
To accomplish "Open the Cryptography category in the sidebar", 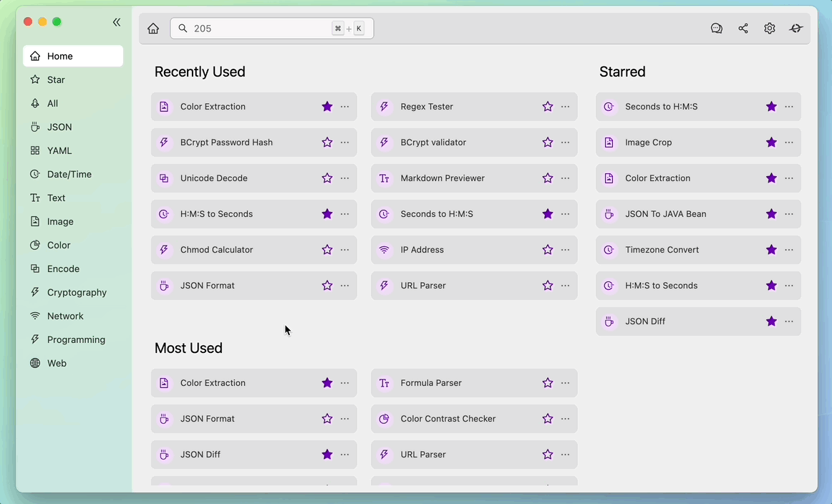I will [x=73, y=292].
